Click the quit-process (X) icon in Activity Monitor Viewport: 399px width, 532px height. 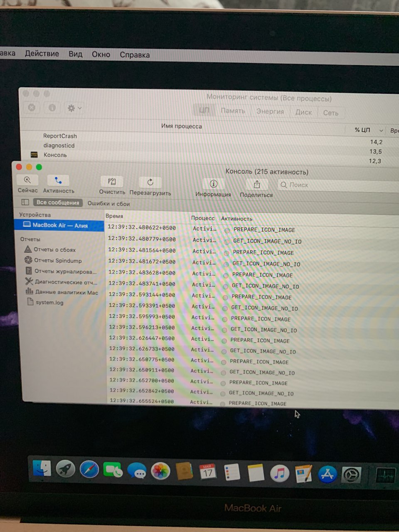pyautogui.click(x=32, y=107)
